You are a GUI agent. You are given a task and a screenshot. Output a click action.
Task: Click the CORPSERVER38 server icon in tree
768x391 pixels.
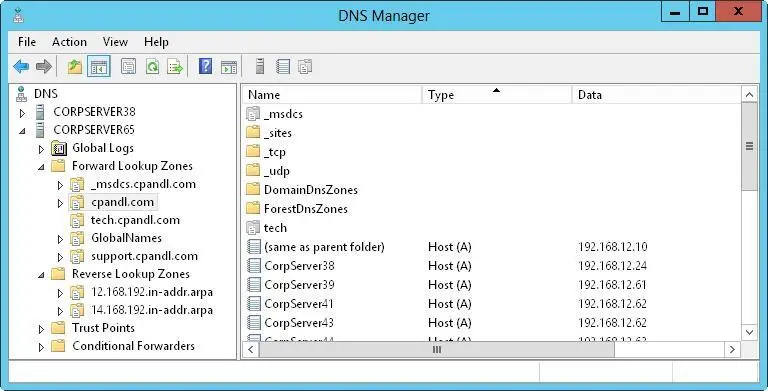click(x=41, y=112)
